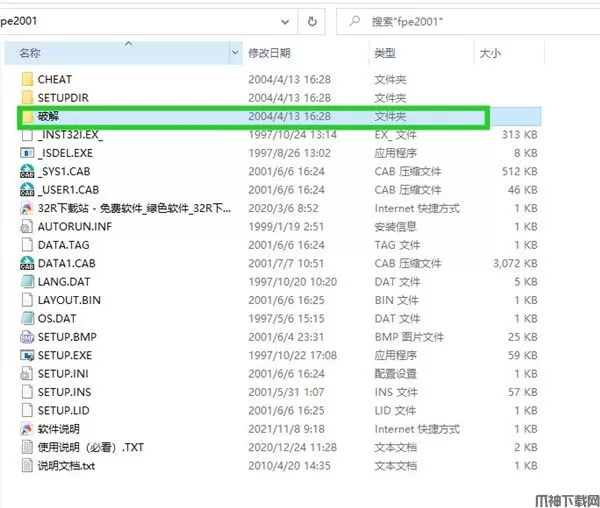Select the file name _ISDEL.EXE
600x508 pixels.
65,153
